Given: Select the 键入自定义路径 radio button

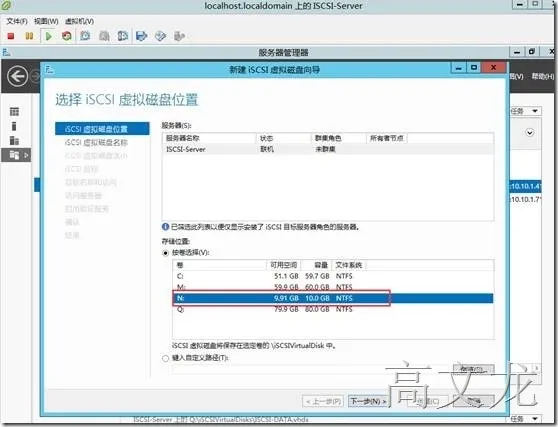Looking at the screenshot, I should [x=165, y=358].
